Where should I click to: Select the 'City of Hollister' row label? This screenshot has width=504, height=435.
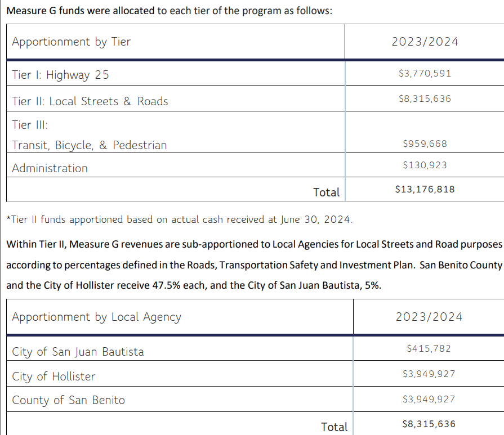(x=53, y=376)
